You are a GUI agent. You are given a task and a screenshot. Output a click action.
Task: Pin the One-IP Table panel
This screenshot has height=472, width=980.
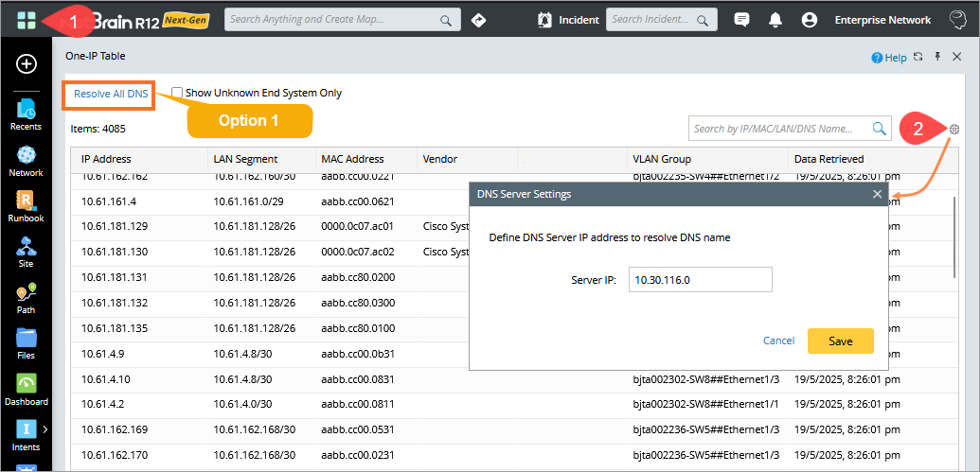coord(936,57)
